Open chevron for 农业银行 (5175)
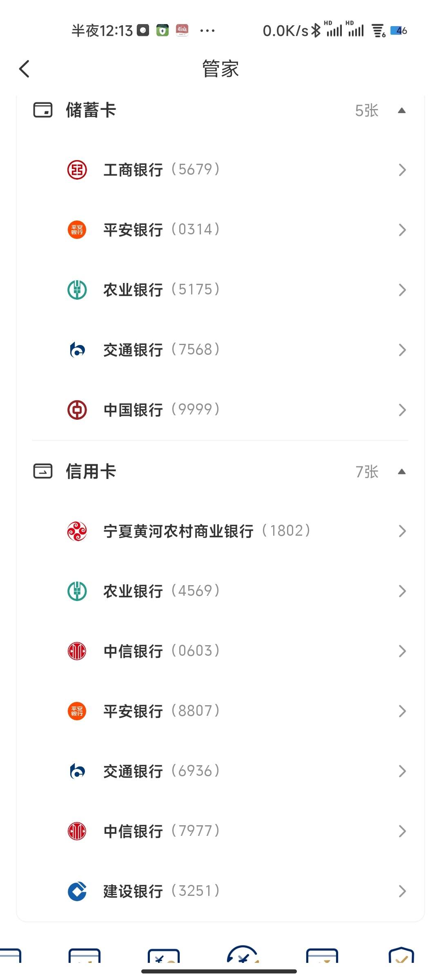 [402, 290]
